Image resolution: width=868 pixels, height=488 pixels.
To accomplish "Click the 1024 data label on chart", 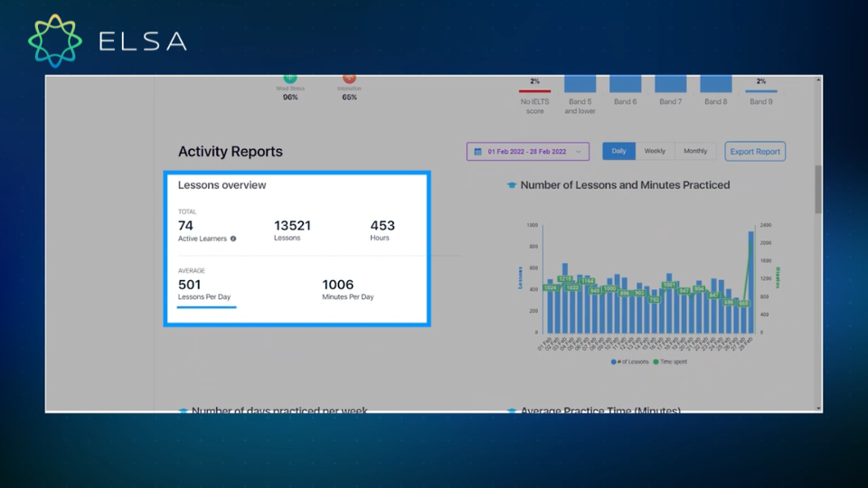I will [551, 287].
